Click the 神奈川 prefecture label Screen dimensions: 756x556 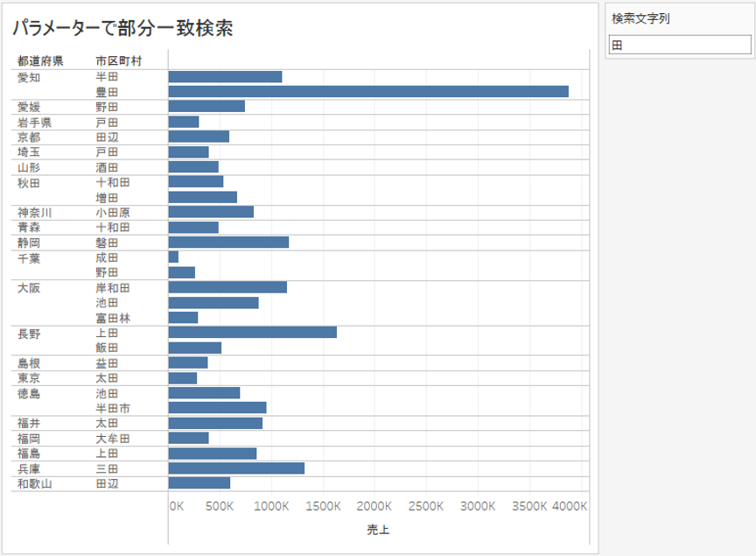click(x=35, y=213)
